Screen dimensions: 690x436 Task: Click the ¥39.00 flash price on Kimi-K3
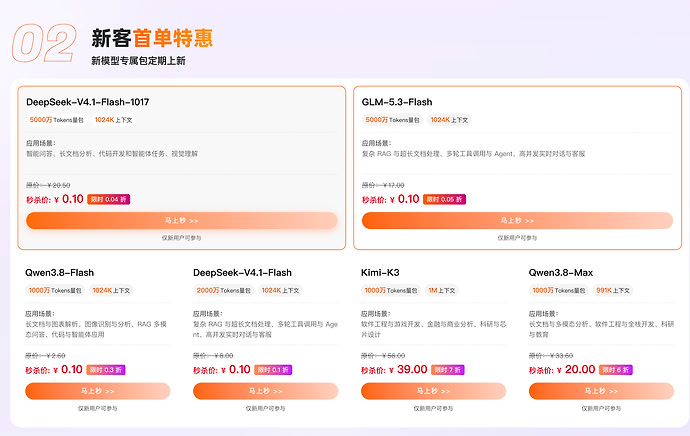click(408, 370)
